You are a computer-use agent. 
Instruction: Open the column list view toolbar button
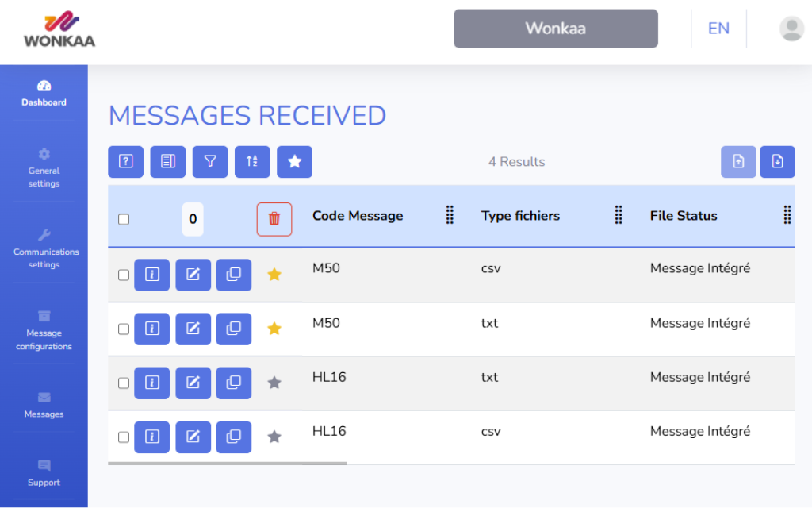click(168, 162)
